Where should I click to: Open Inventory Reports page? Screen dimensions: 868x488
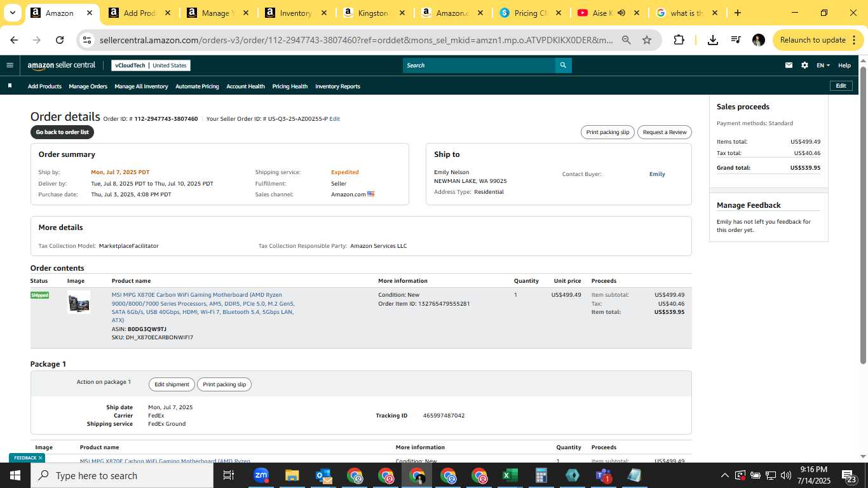[337, 86]
